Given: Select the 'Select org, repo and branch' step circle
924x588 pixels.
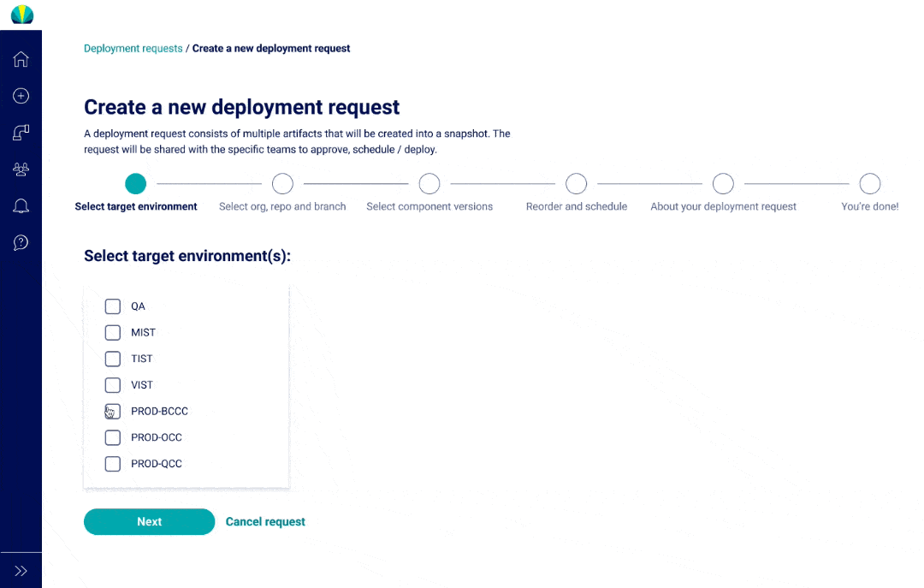Looking at the screenshot, I should click(x=282, y=183).
